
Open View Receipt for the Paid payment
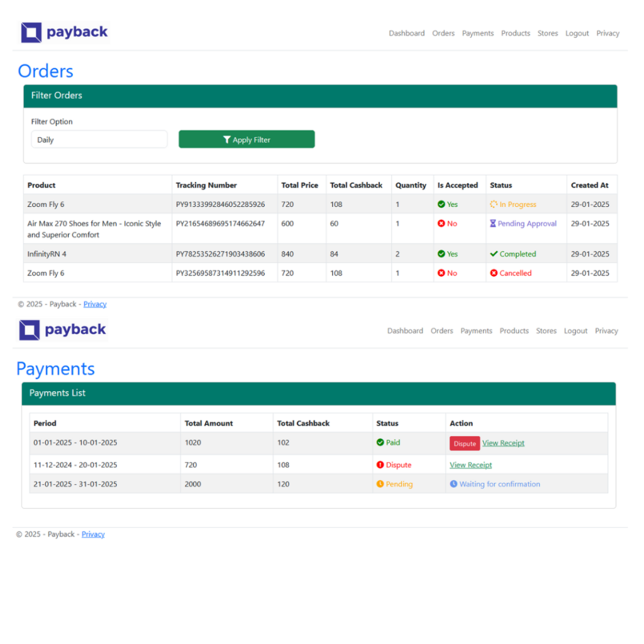tap(503, 443)
